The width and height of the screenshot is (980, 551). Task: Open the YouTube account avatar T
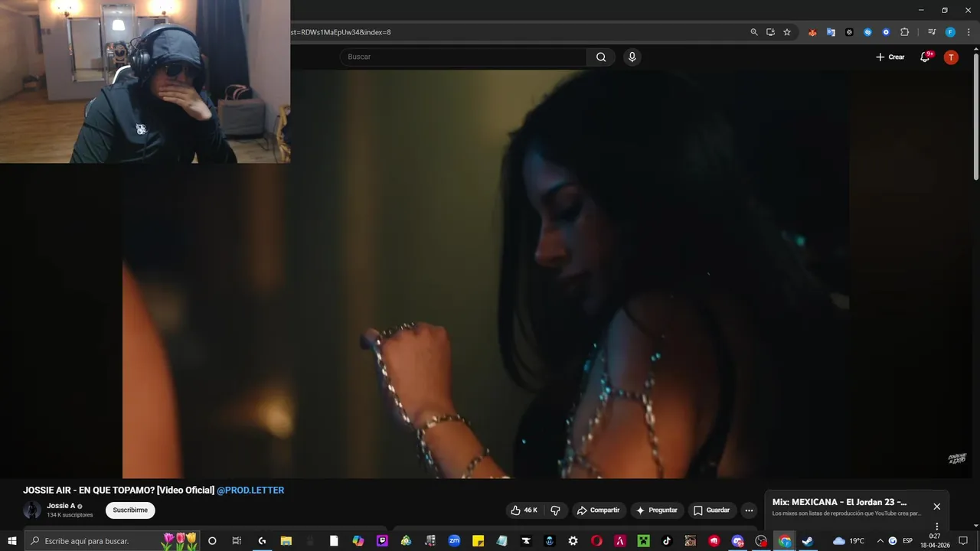click(951, 57)
